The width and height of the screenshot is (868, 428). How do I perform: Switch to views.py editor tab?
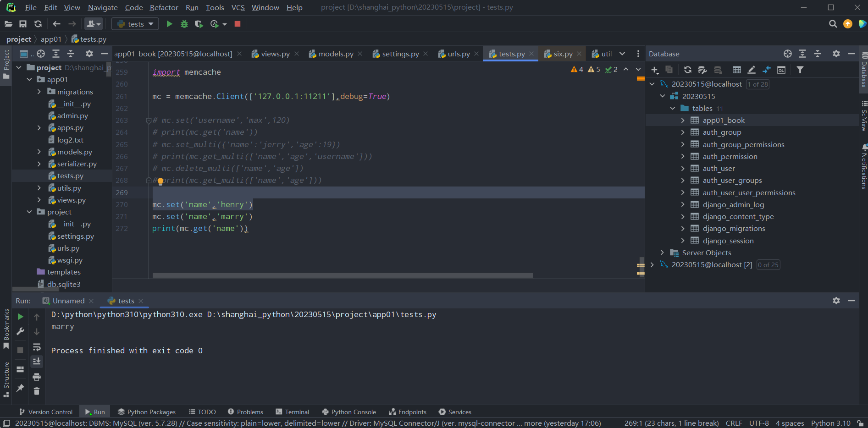275,54
